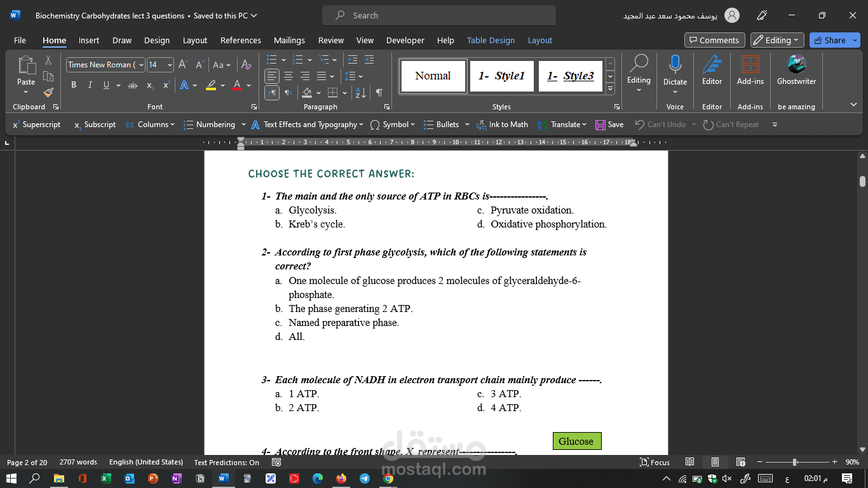Open the Editor proofing pane
Image resolution: width=868 pixels, height=488 pixels.
coord(712,70)
